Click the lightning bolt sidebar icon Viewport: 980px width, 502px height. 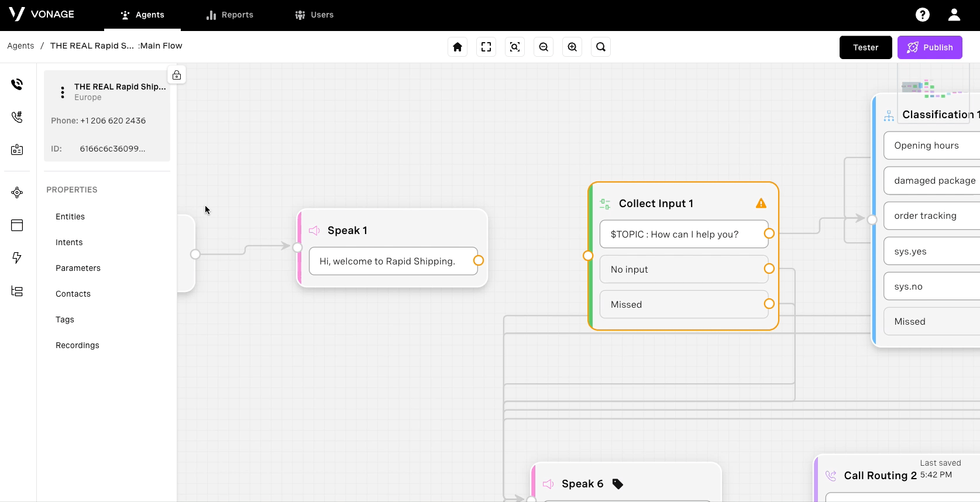(x=17, y=258)
